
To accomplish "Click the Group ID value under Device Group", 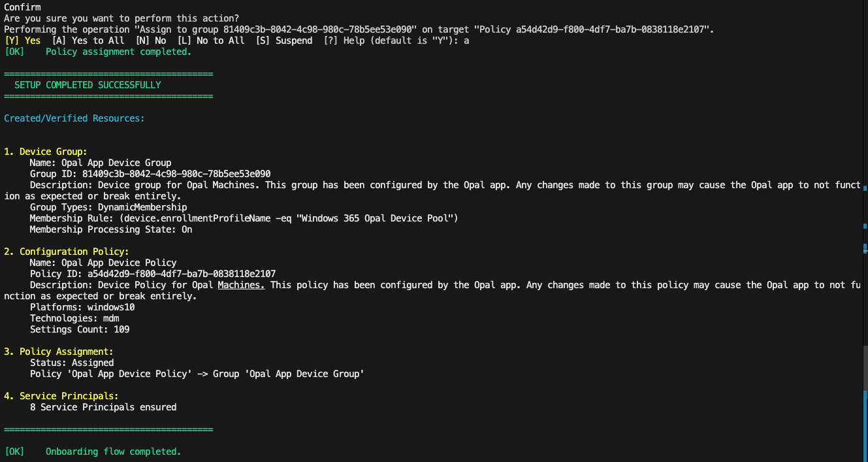I will click(176, 174).
